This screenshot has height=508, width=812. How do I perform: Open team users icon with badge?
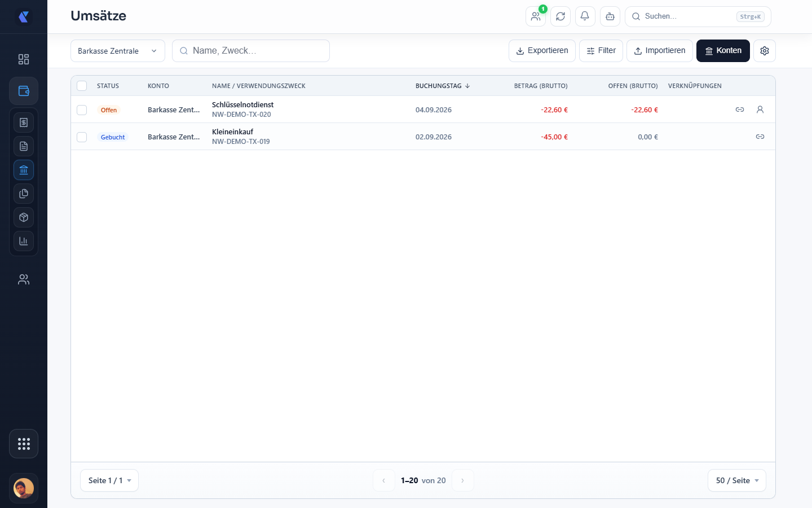click(x=536, y=16)
